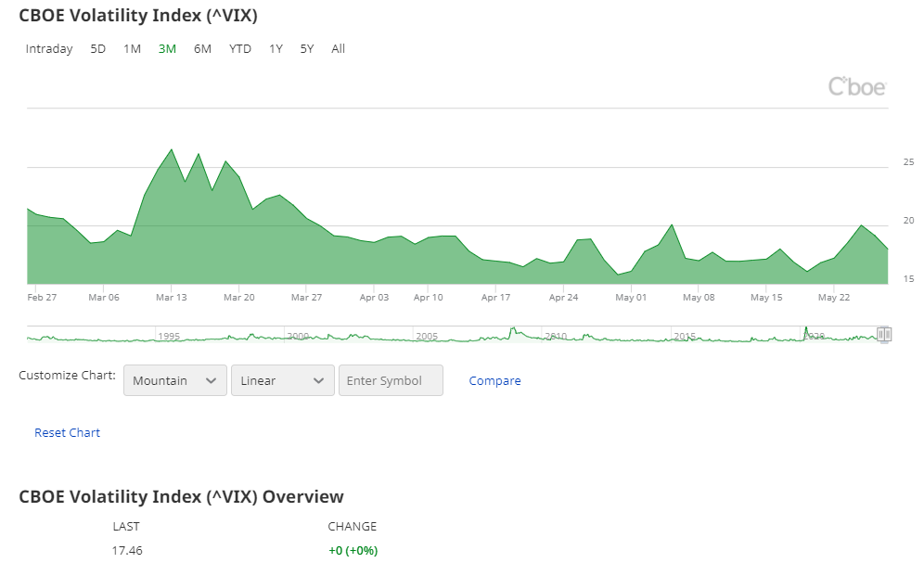924x563 pixels.
Task: Show All historical data range
Action: (x=339, y=49)
